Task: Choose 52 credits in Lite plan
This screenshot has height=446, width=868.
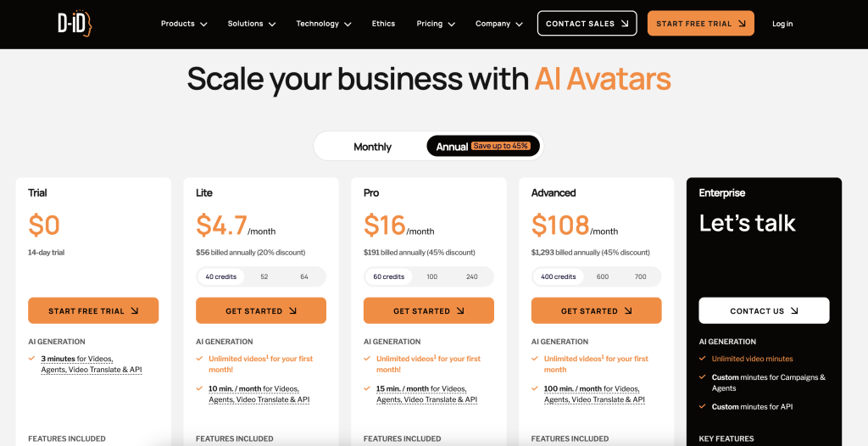Action: coord(264,276)
